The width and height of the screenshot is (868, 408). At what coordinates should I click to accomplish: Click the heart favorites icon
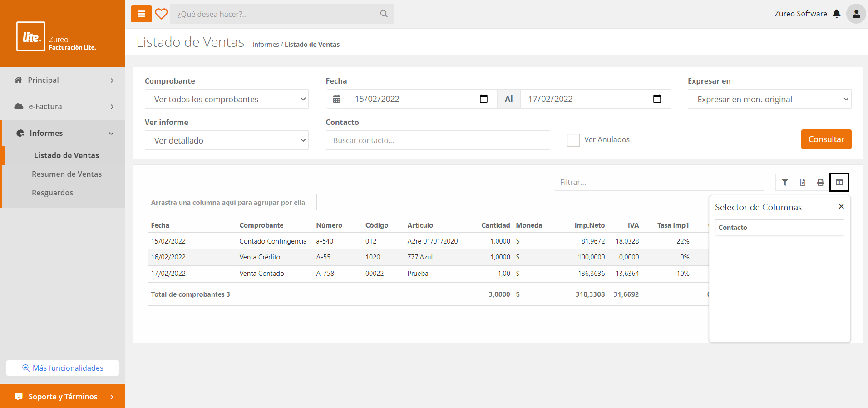click(x=161, y=14)
